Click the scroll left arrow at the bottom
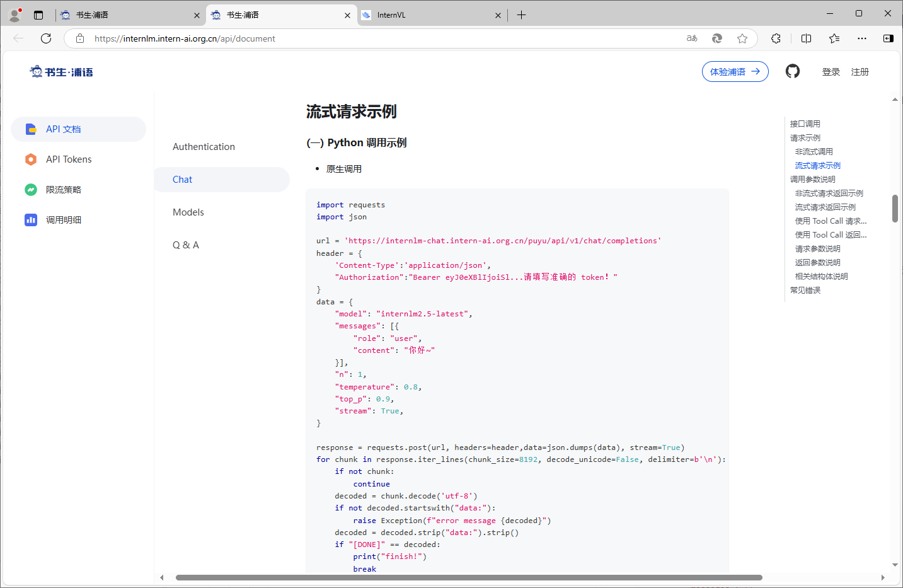The width and height of the screenshot is (903, 588). tap(162, 577)
